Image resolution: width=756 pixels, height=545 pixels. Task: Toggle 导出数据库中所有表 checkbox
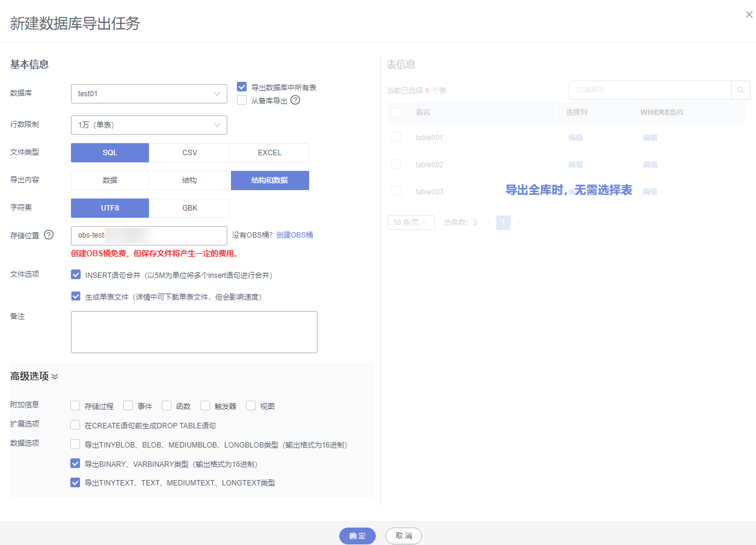(242, 87)
